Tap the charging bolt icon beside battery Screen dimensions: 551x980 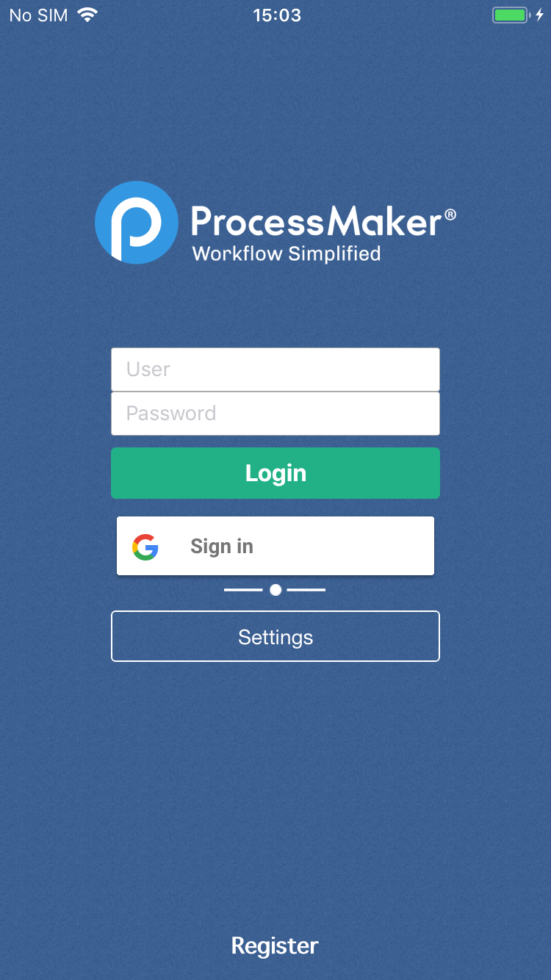(540, 15)
